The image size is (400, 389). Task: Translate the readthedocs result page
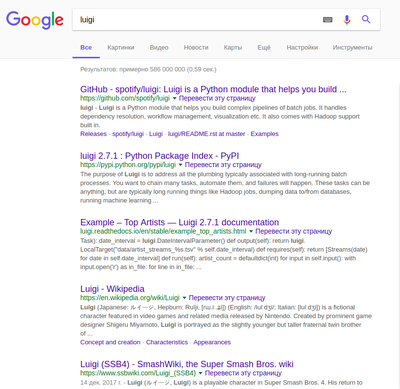pos(294,231)
